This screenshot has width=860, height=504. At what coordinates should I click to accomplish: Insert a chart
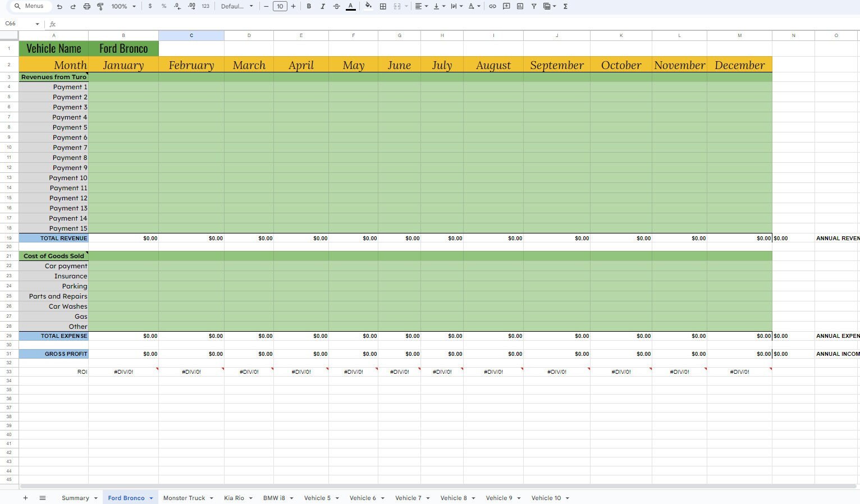(x=519, y=6)
